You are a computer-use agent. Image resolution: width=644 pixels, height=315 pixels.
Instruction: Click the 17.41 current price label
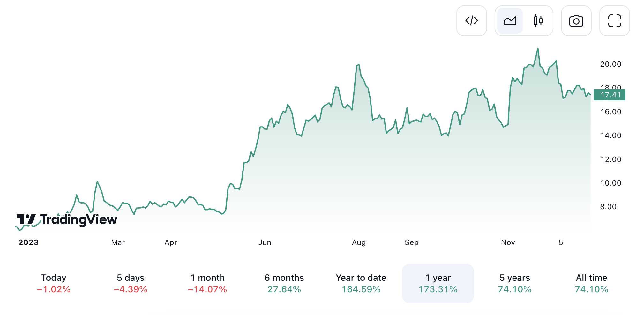coord(609,95)
